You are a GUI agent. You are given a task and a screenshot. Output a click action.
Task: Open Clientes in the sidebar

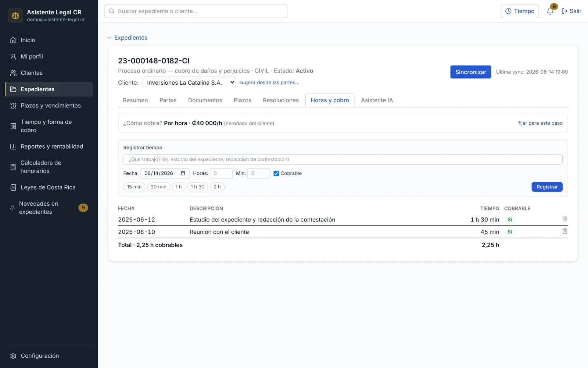click(x=49, y=73)
